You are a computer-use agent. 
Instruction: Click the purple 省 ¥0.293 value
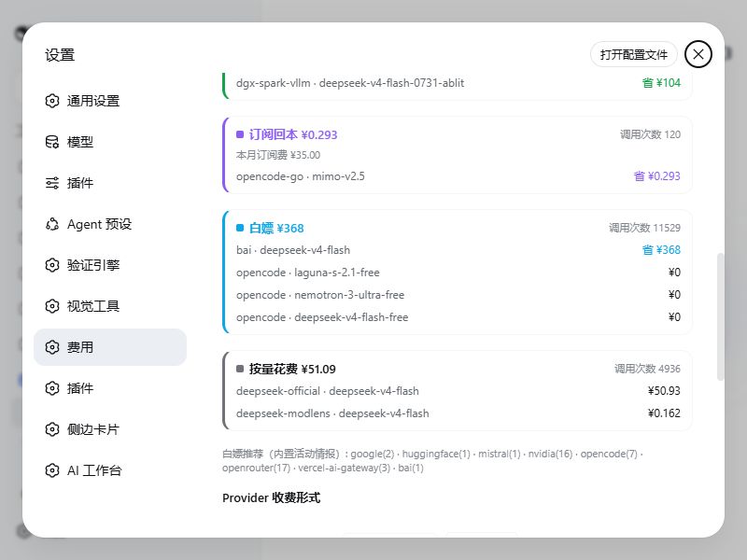click(657, 176)
